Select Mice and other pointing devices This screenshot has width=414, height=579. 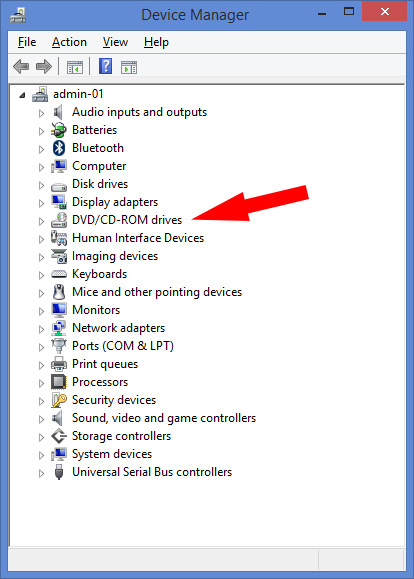click(x=157, y=292)
